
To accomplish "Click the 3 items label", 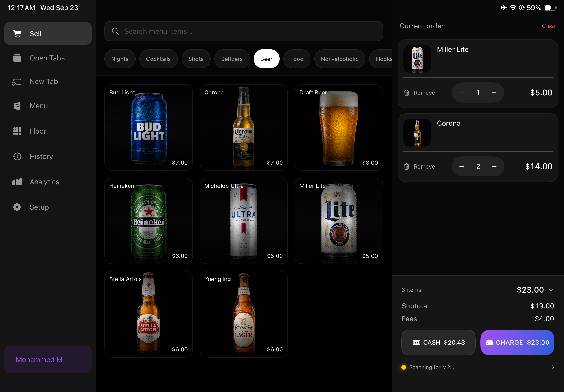I will [x=411, y=290].
